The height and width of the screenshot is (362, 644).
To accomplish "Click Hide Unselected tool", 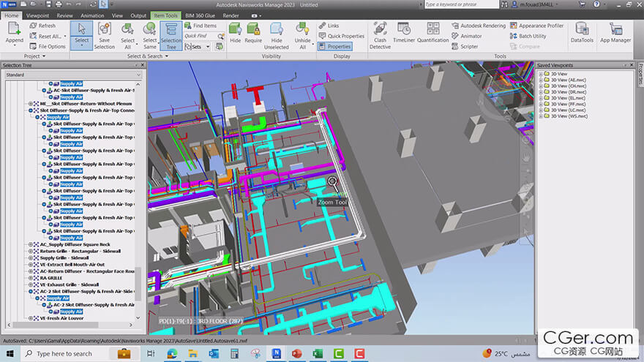I will click(277, 35).
